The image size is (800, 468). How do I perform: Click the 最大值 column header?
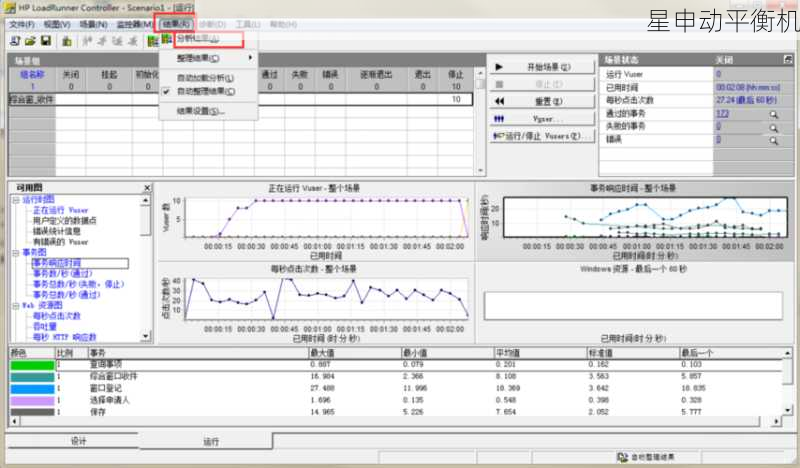point(354,353)
